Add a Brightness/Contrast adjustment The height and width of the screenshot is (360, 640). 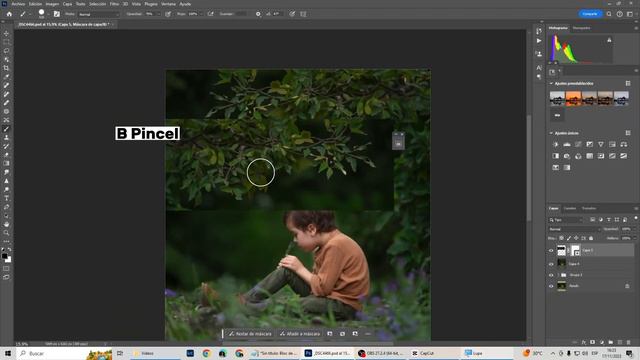[556, 144]
